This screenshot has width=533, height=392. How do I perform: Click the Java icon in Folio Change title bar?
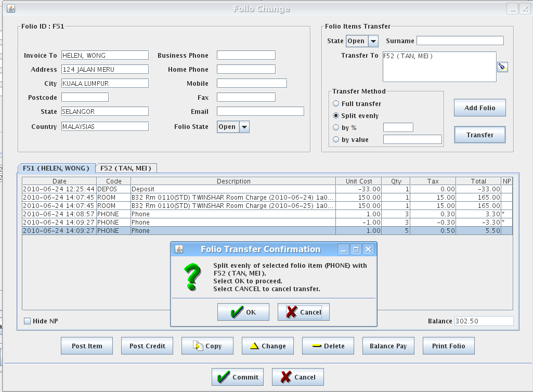pos(11,8)
